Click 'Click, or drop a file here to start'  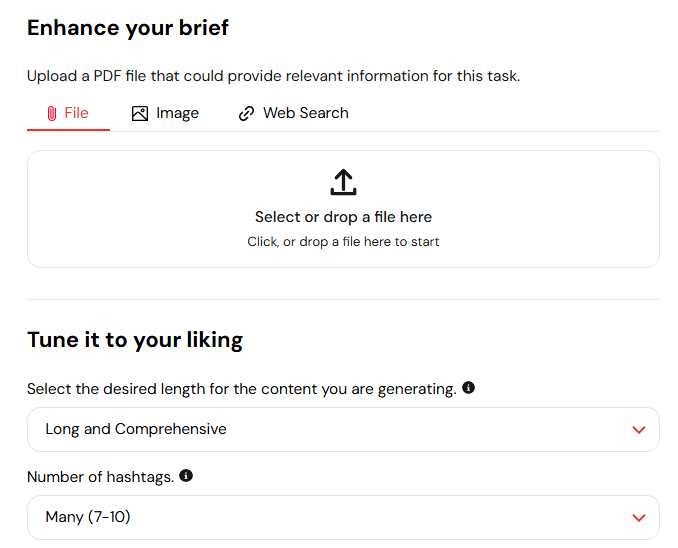point(343,241)
